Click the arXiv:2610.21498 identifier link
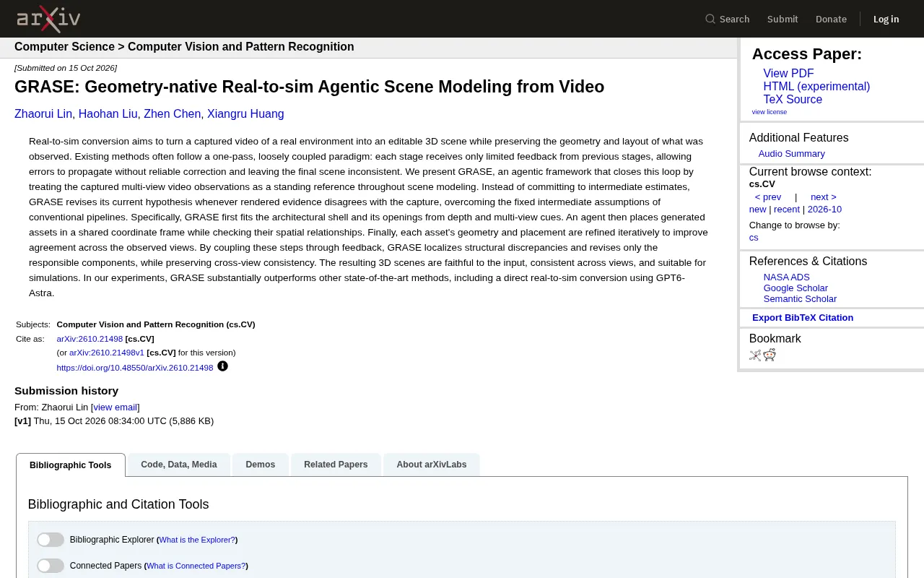The image size is (924, 578). 90,339
